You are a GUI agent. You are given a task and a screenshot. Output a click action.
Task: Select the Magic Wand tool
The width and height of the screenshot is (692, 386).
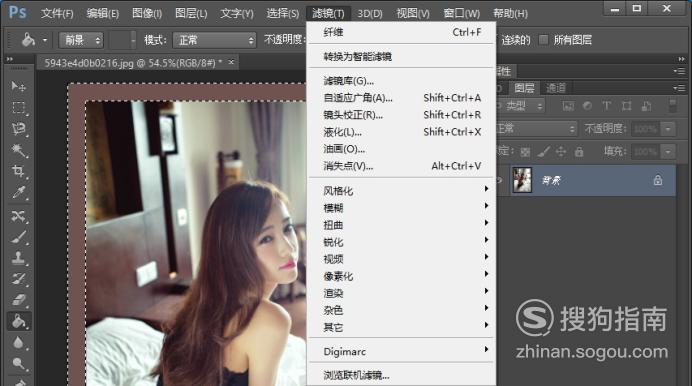coord(18,150)
